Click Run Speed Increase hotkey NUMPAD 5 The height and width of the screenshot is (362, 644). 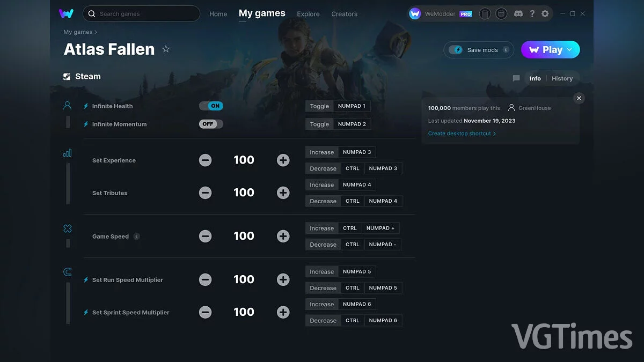point(357,272)
